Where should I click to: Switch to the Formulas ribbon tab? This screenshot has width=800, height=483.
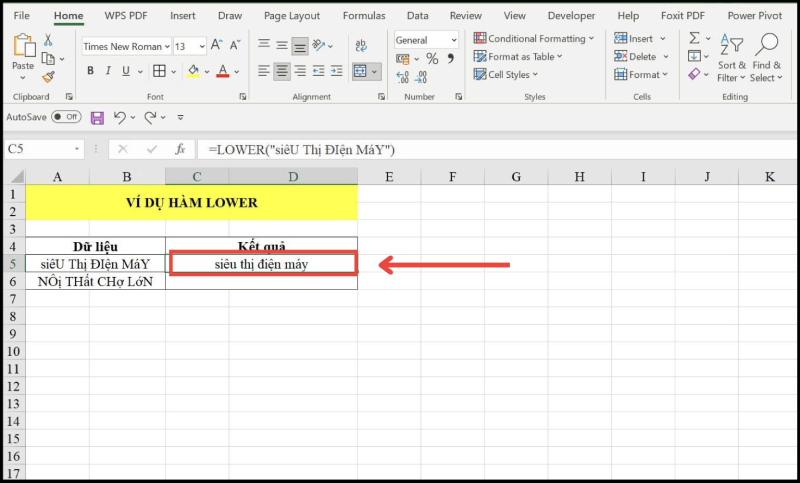(363, 16)
